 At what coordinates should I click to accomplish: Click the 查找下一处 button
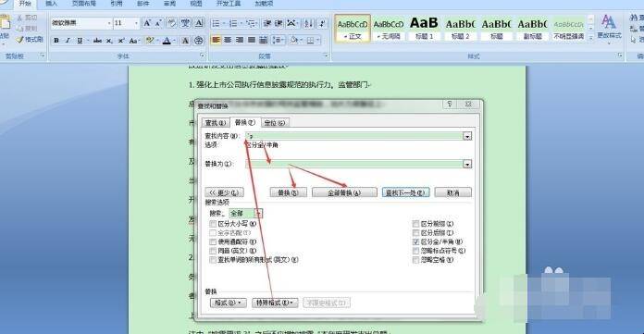405,192
